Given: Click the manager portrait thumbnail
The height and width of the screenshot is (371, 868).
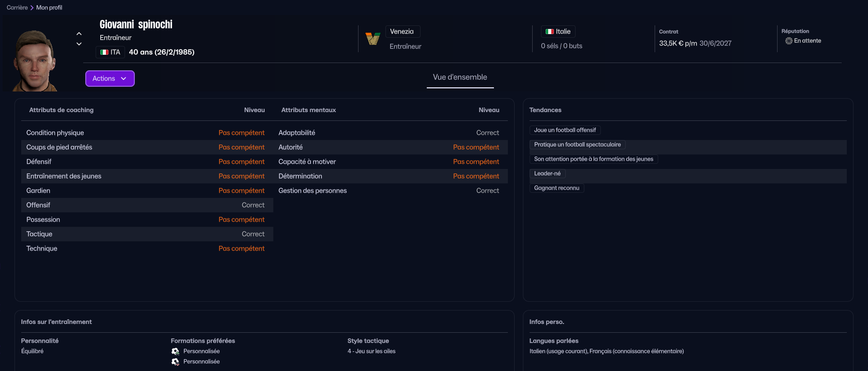Looking at the screenshot, I should 35,61.
